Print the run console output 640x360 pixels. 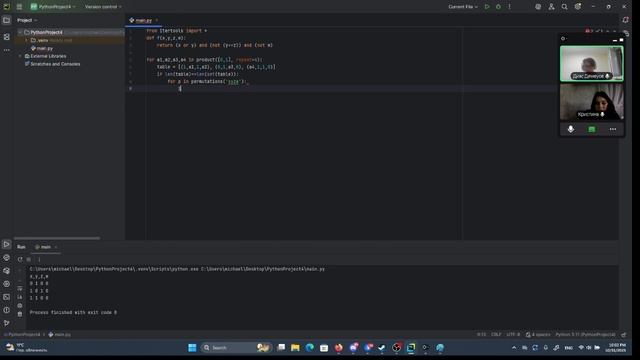click(x=20, y=305)
